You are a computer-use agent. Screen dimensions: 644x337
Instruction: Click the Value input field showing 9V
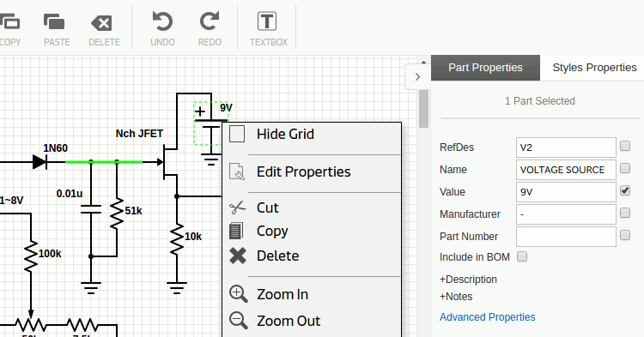click(566, 192)
